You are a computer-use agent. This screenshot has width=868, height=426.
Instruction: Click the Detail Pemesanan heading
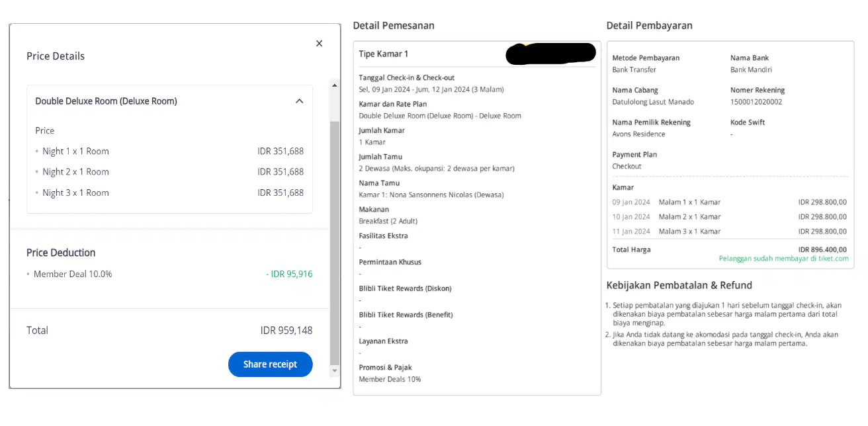394,26
